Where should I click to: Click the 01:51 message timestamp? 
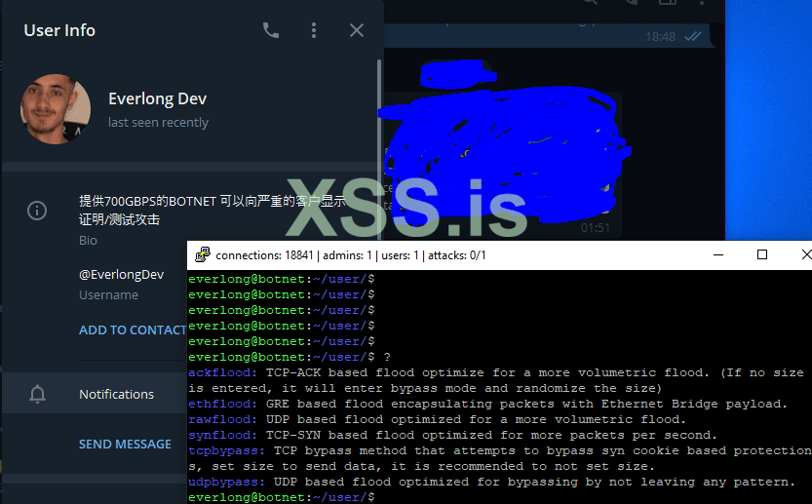tap(595, 228)
